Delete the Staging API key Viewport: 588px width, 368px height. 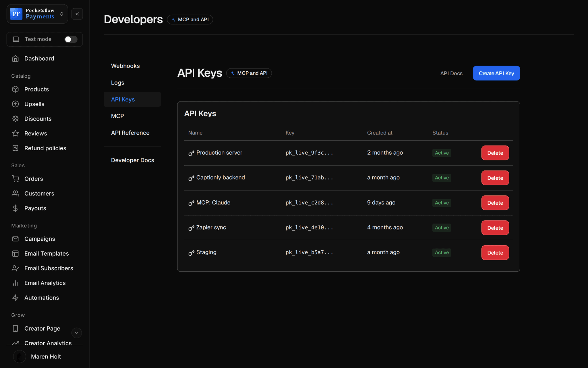[x=495, y=253]
